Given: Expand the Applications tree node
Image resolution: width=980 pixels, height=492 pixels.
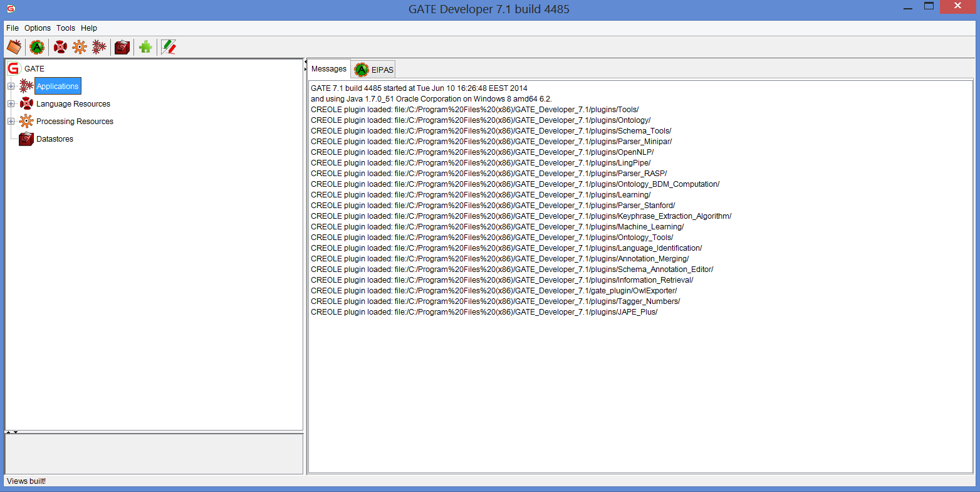Looking at the screenshot, I should tap(11, 86).
